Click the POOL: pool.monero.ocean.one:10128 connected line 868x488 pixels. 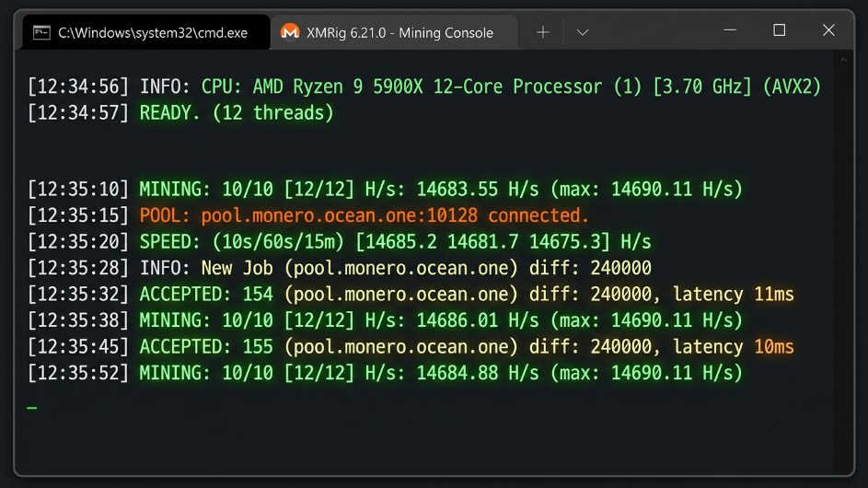coord(307,215)
